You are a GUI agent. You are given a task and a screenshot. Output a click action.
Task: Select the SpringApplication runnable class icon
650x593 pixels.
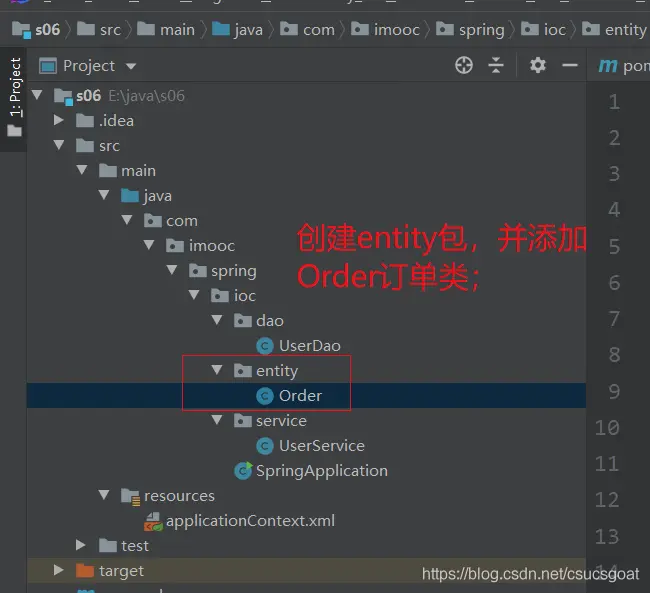point(243,471)
